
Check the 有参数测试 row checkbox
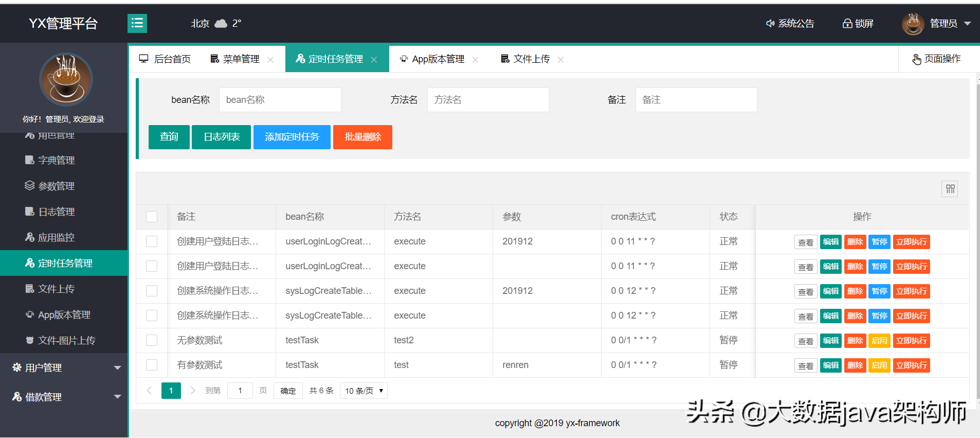point(152,365)
